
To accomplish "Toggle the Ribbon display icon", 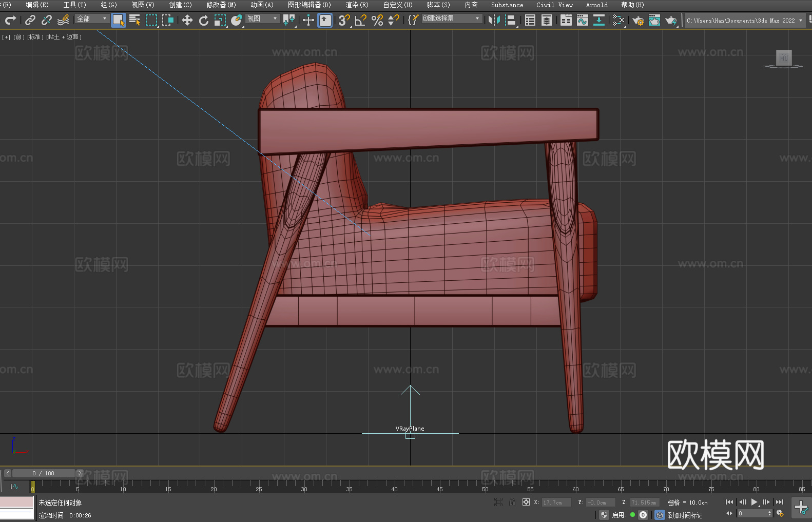I will 566,20.
